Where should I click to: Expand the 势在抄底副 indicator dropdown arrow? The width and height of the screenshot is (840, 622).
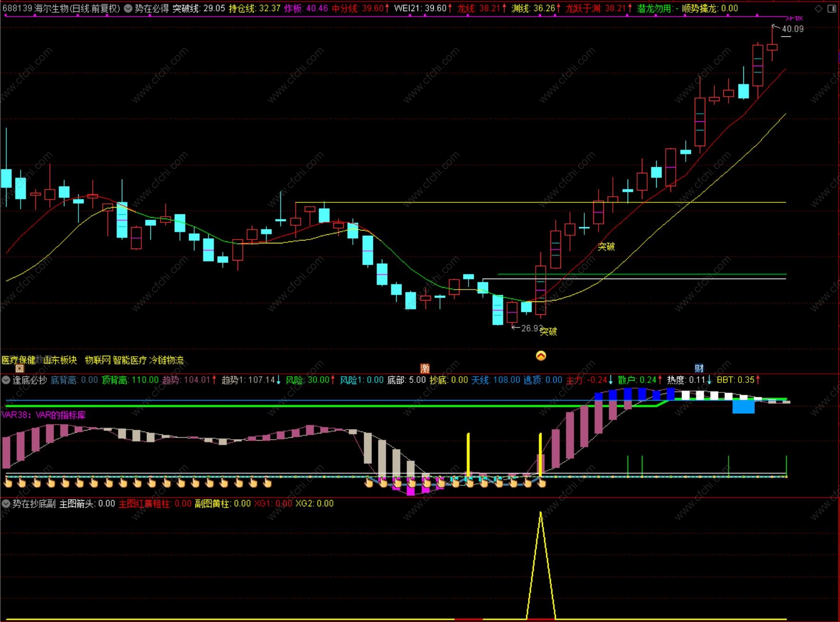coord(6,503)
